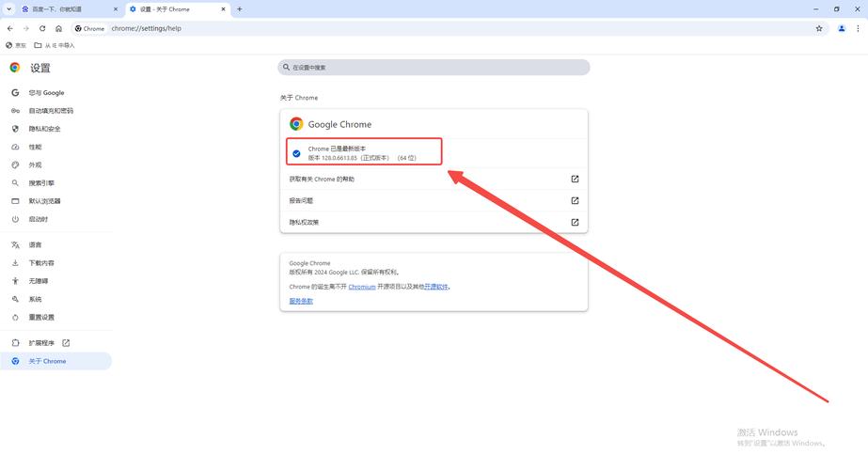The image size is (868, 470).
Task: Open the 从 IE 中导入 bookmarks folder
Action: 55,45
